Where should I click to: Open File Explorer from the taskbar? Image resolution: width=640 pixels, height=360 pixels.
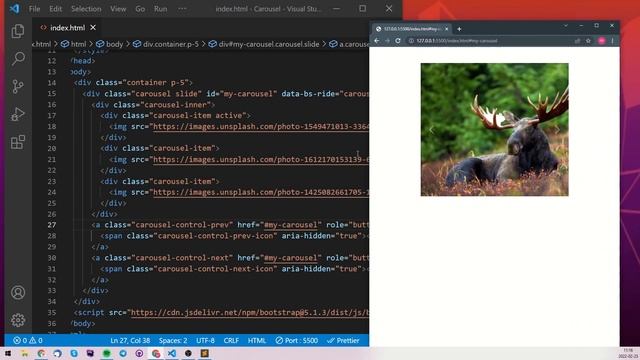pyautogui.click(x=24, y=353)
